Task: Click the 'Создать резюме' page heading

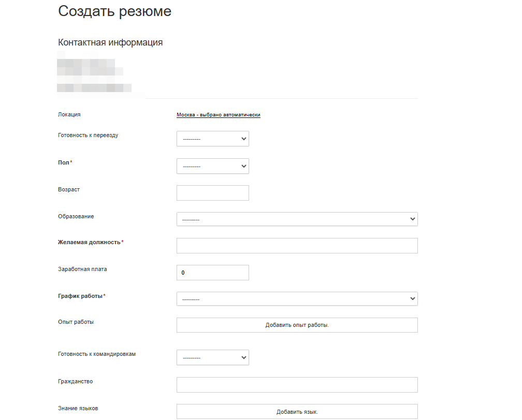Action: pyautogui.click(x=114, y=11)
